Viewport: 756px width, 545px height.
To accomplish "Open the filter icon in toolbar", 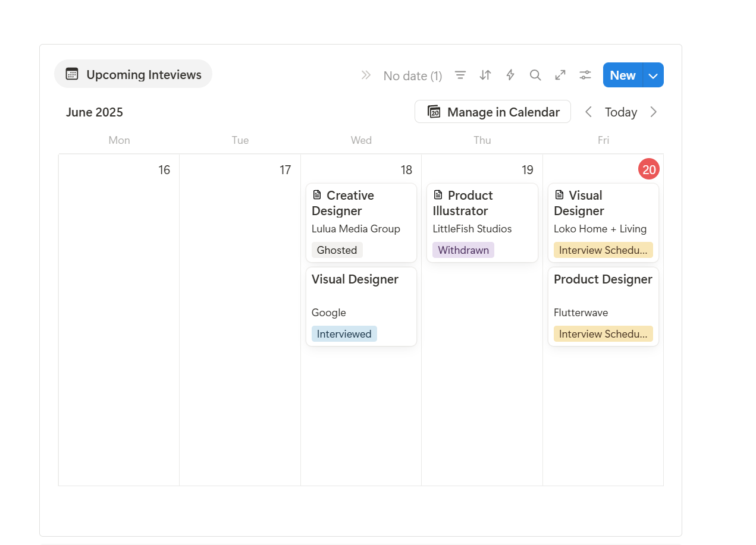I will [460, 75].
